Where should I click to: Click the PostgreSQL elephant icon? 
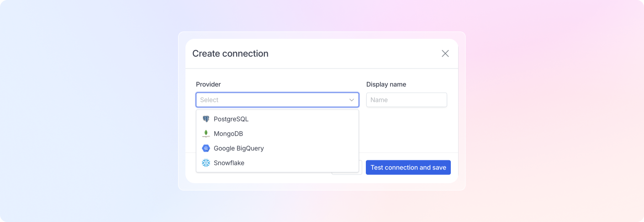pyautogui.click(x=206, y=119)
